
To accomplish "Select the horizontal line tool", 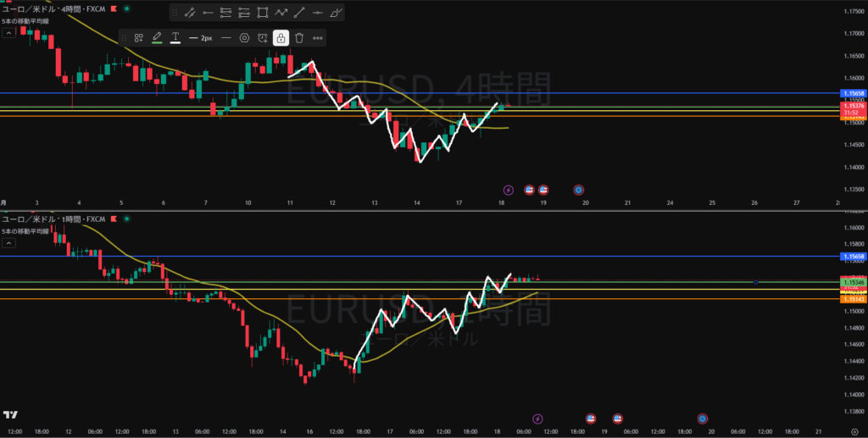I will click(x=318, y=13).
